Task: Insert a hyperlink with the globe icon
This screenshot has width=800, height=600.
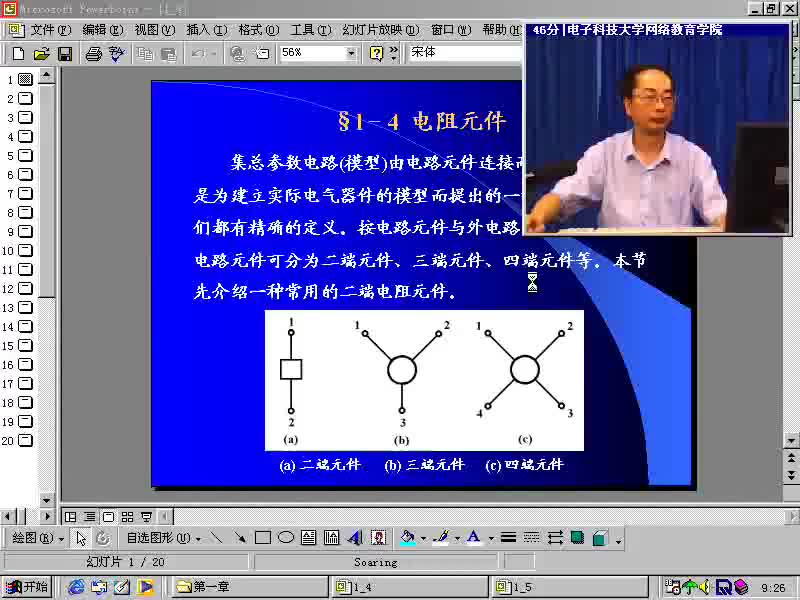Action: coord(237,54)
